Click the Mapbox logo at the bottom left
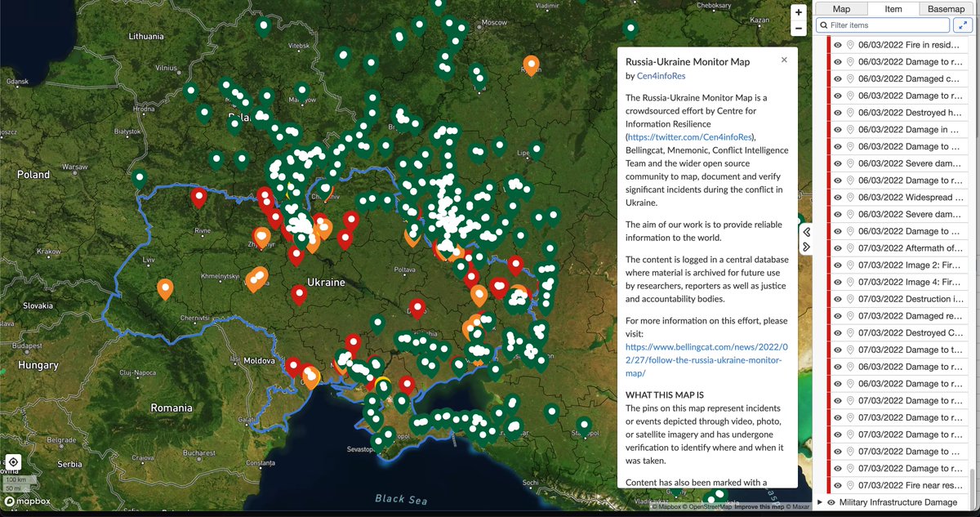The height and width of the screenshot is (517, 980). [x=27, y=501]
